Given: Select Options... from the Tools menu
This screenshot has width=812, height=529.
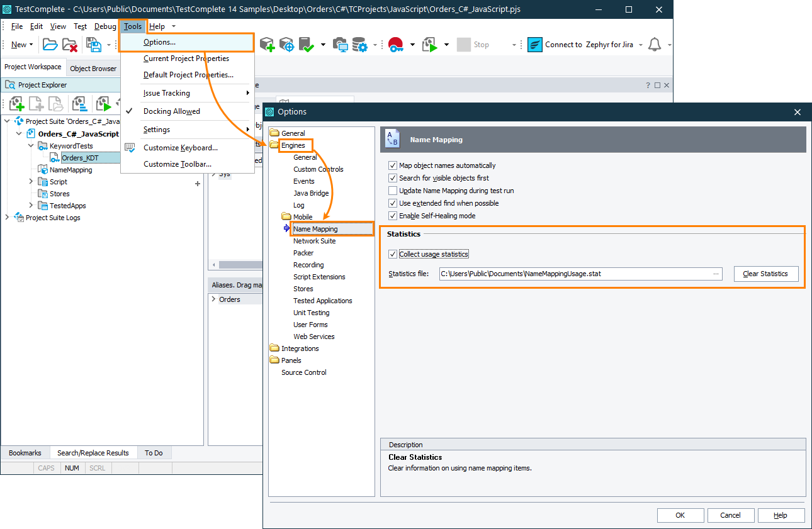Looking at the screenshot, I should [x=159, y=42].
